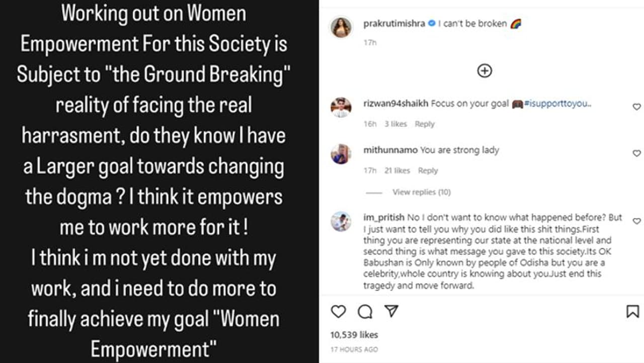Reply to rizwan94shaikh's comment
The image size is (644, 363).
pyautogui.click(x=425, y=124)
